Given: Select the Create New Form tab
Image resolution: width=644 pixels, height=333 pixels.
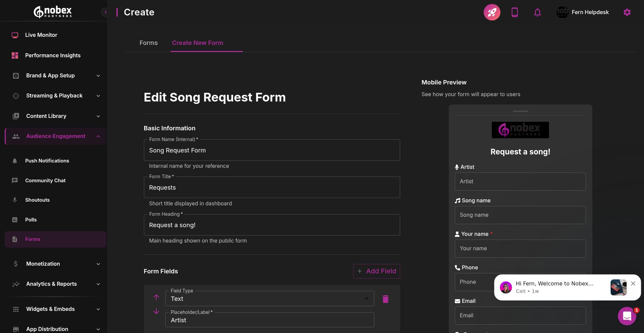Looking at the screenshot, I should (198, 43).
